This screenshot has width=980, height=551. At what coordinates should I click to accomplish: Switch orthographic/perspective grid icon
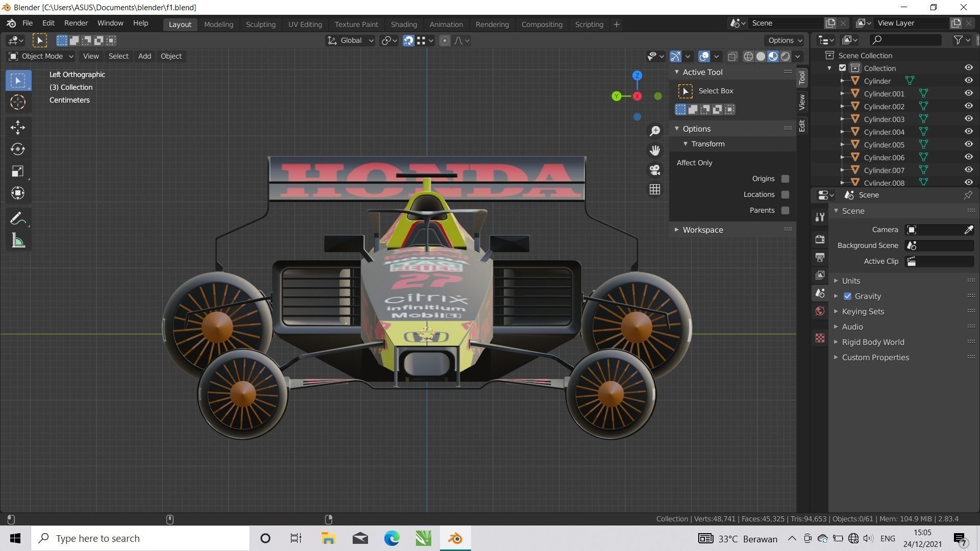pyautogui.click(x=655, y=189)
